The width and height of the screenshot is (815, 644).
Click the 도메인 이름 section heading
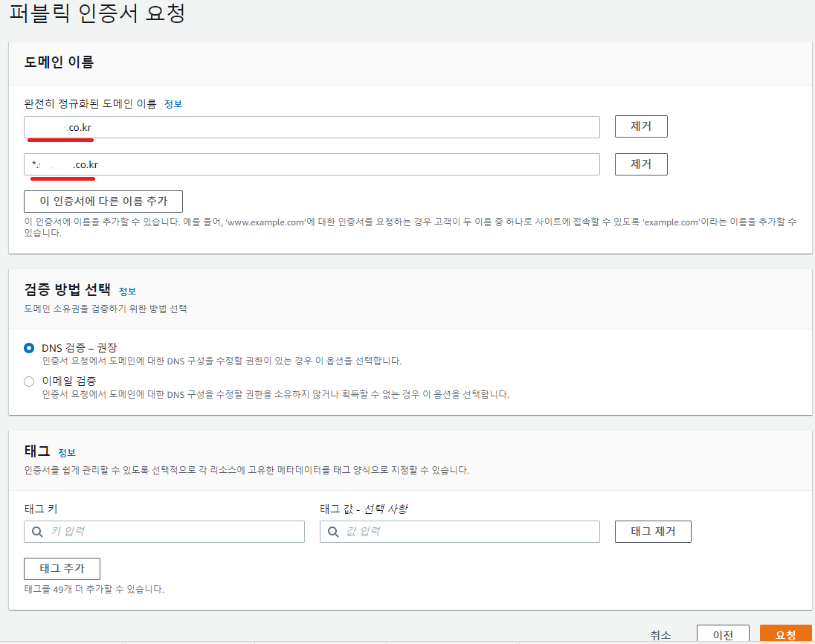pos(59,62)
